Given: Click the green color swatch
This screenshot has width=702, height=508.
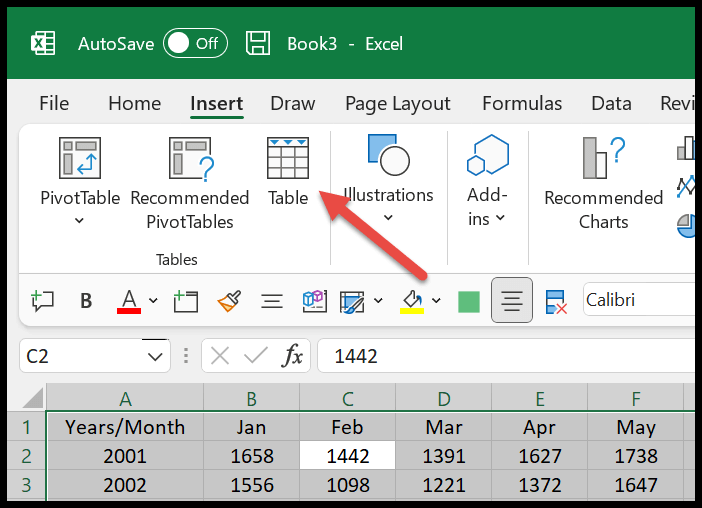Looking at the screenshot, I should click(469, 302).
